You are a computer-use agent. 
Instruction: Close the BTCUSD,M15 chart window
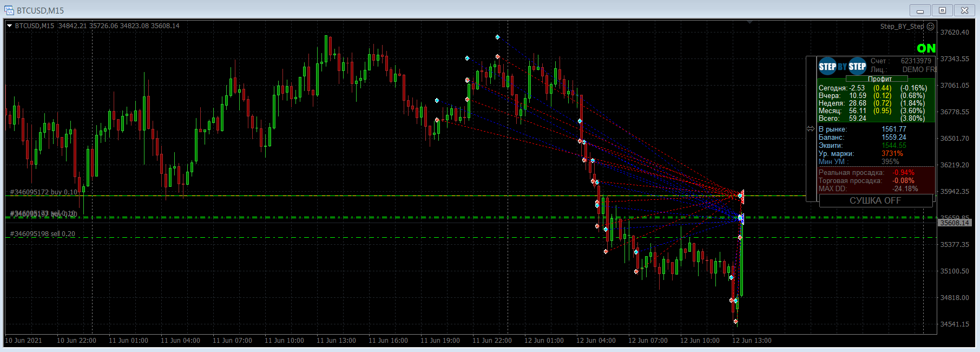pos(964,10)
